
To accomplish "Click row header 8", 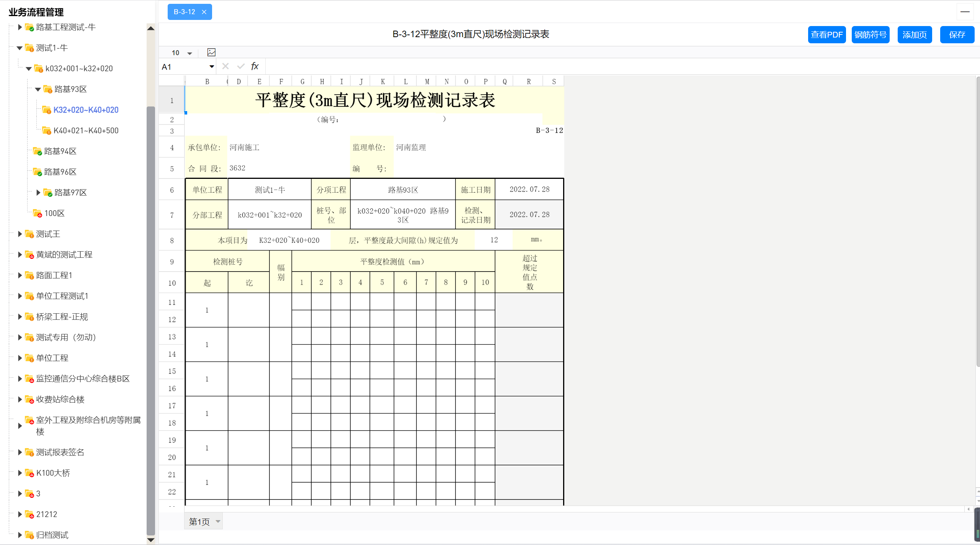I will (x=172, y=241).
